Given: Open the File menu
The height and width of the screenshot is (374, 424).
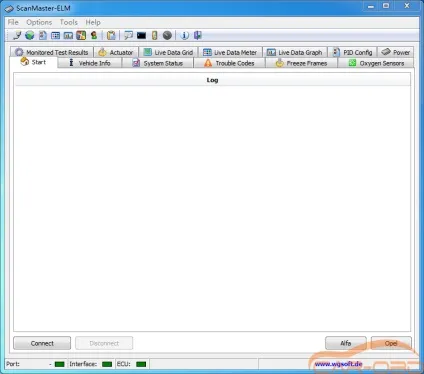Looking at the screenshot, I should pyautogui.click(x=13, y=22).
